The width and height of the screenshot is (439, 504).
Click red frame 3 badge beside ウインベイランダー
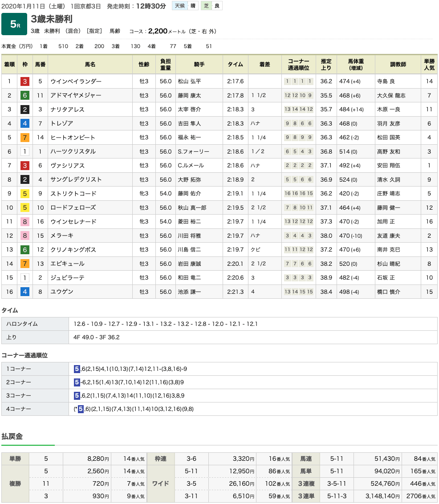[x=25, y=81]
